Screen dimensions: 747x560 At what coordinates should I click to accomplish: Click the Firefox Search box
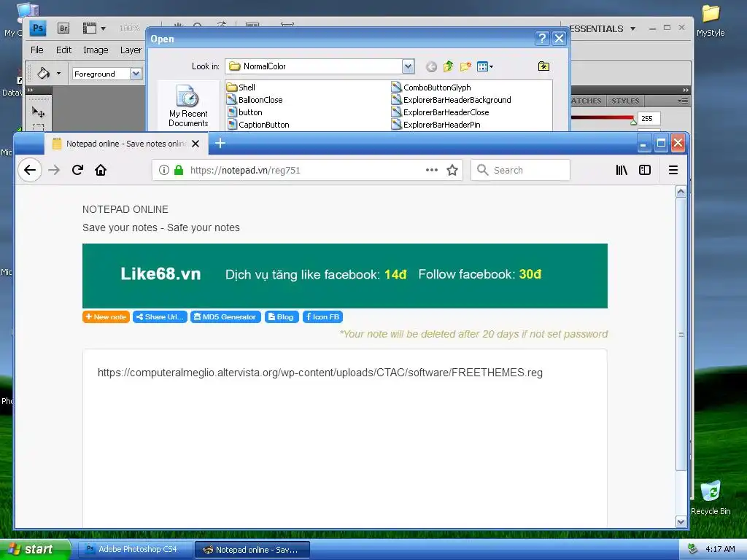pos(520,170)
